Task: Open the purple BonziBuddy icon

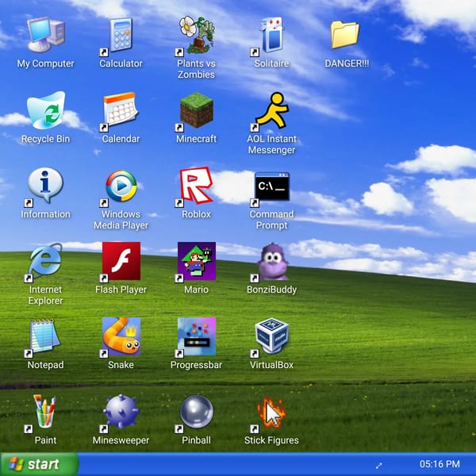Action: click(x=272, y=262)
